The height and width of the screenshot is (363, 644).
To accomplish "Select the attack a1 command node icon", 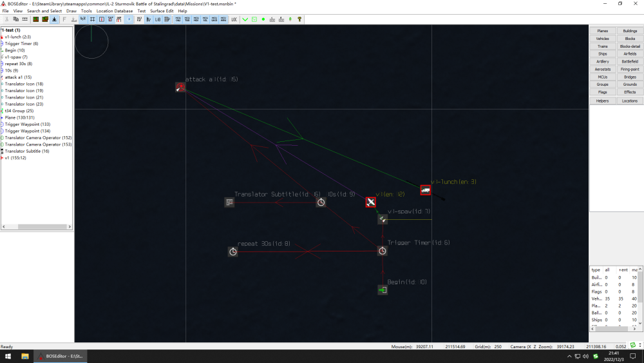I will pos(180,87).
